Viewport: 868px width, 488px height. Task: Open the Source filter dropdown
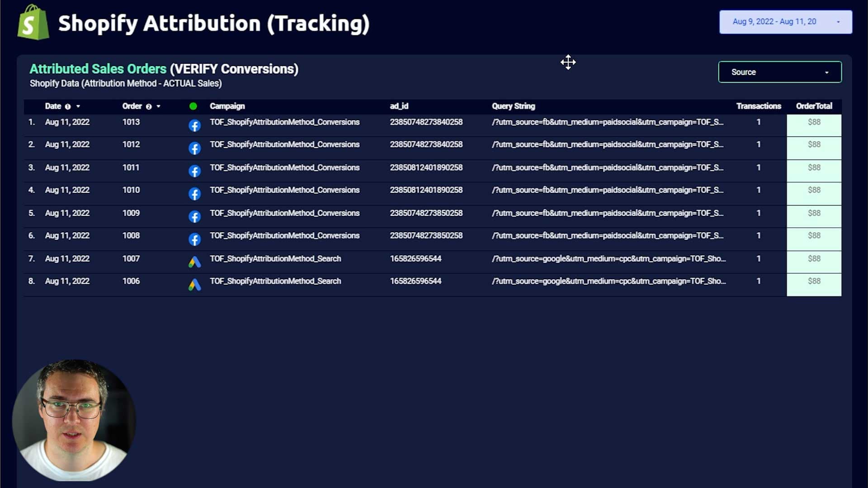point(780,72)
